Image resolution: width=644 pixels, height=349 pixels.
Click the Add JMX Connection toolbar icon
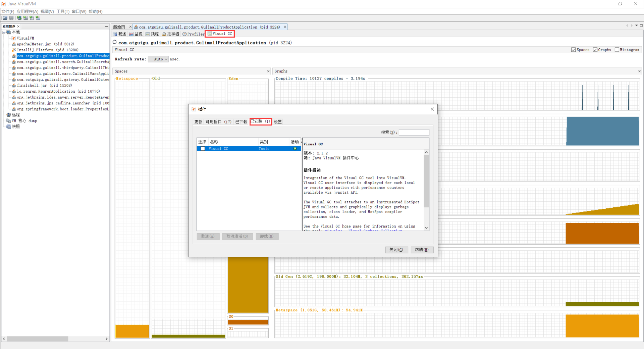(25, 18)
